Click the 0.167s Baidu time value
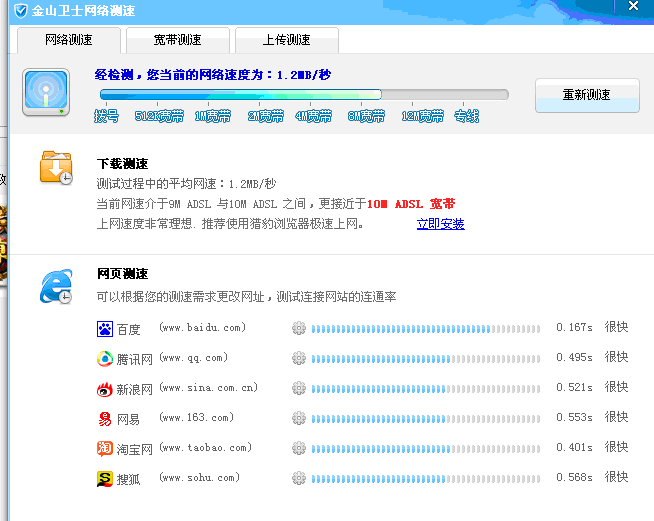 click(x=574, y=327)
